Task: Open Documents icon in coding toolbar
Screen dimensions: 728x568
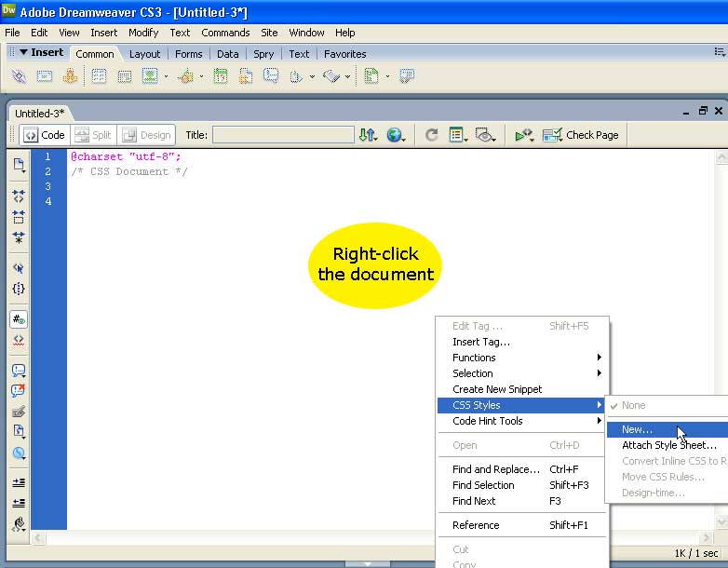Action: pyautogui.click(x=19, y=165)
